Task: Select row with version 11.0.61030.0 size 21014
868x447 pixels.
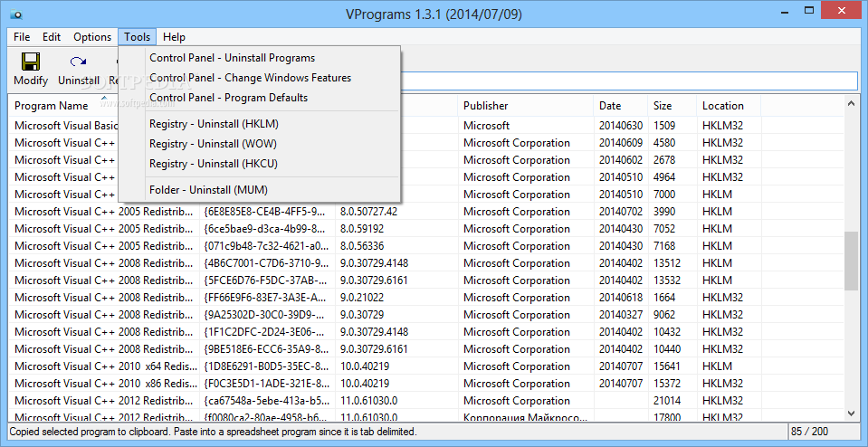Action: [426, 400]
